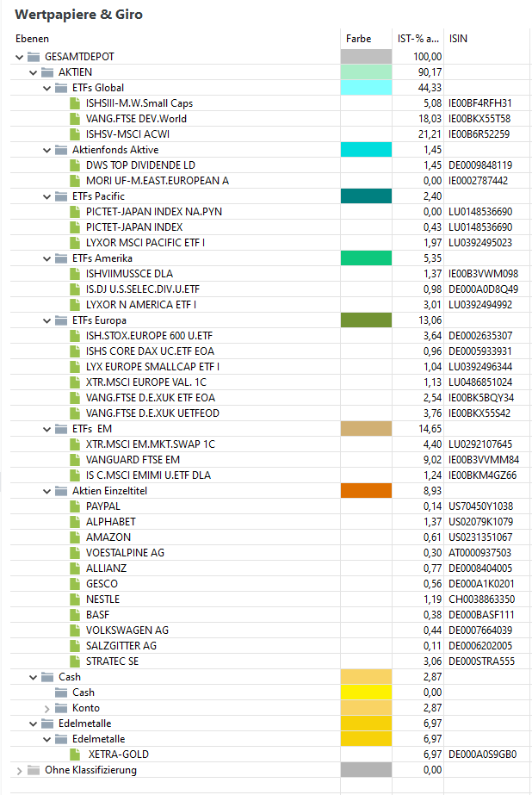Collapse the GESAMTDEPOT tree node
The width and height of the screenshot is (532, 795).
(19, 58)
